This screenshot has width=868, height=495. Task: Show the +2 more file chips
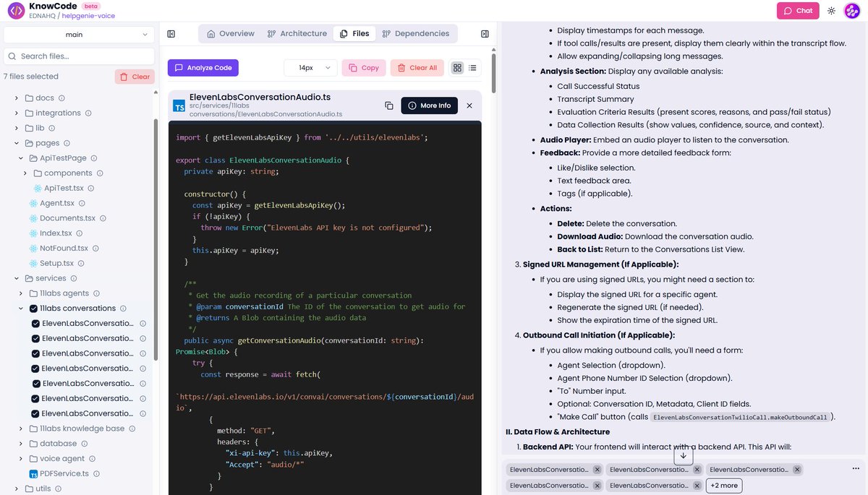click(724, 486)
